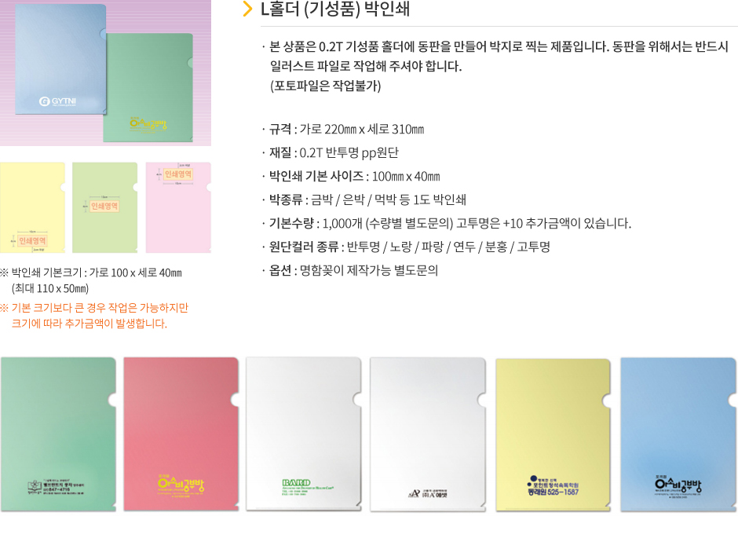View the white BARD holder sample
The height and width of the screenshot is (560, 738).
tap(304, 434)
